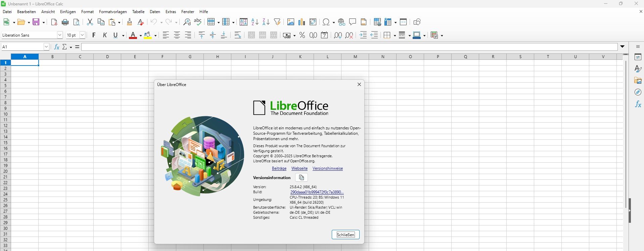Click the Save document icon
The width and height of the screenshot is (644, 251).
(x=36, y=22)
